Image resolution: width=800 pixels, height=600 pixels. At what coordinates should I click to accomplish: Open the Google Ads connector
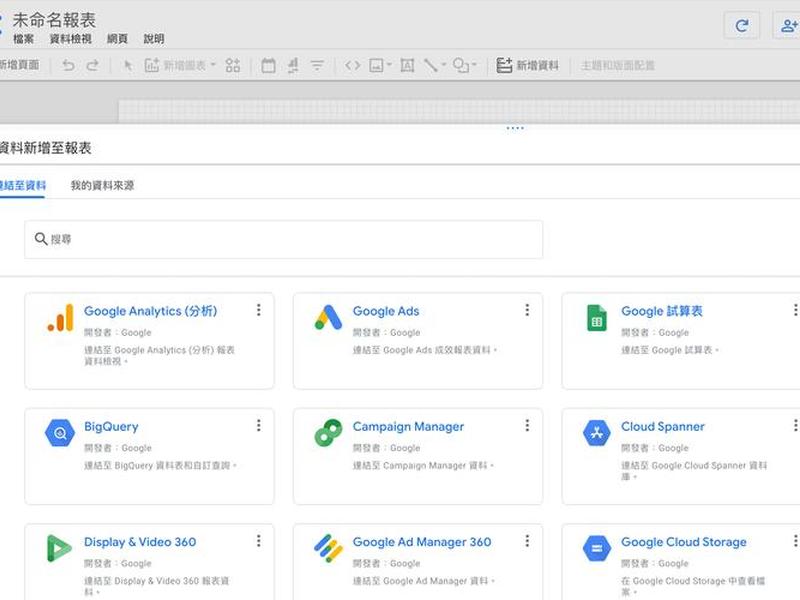[x=386, y=311]
